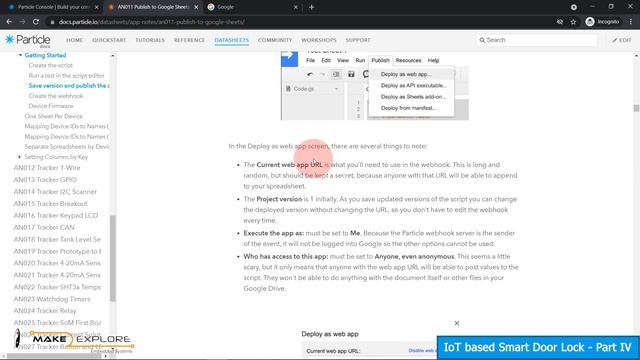Open the COMMUNITY nav item
The image size is (640, 360).
coord(275,40)
